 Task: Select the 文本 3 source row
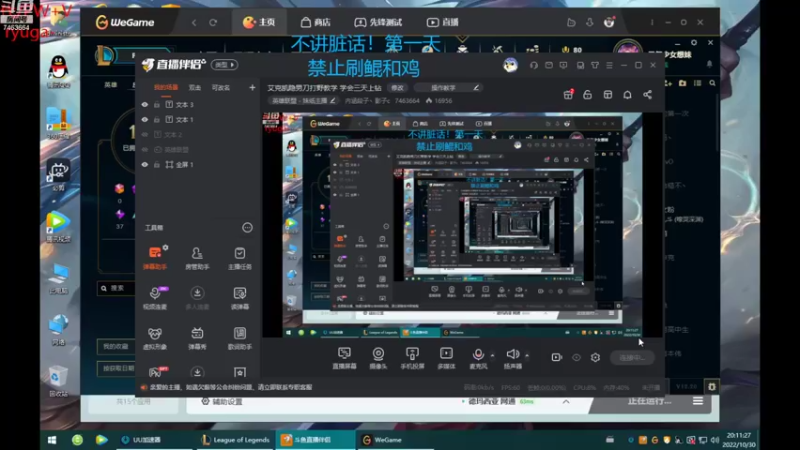coord(198,104)
